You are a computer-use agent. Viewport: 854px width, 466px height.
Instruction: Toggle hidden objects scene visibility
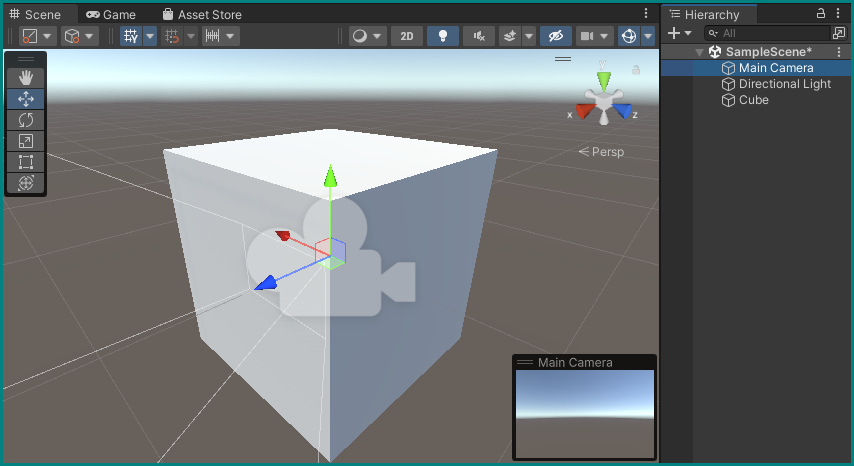click(555, 36)
